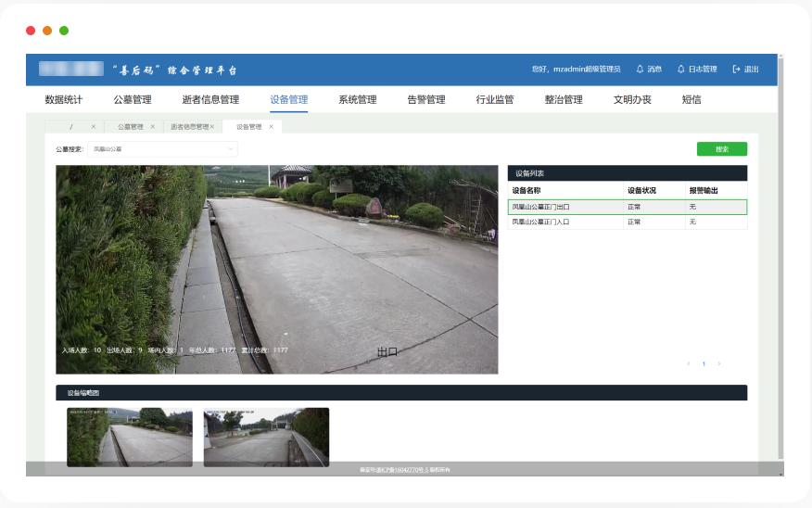This screenshot has height=508, width=812.
Task: Click the second device thumbnail image
Action: tap(266, 436)
